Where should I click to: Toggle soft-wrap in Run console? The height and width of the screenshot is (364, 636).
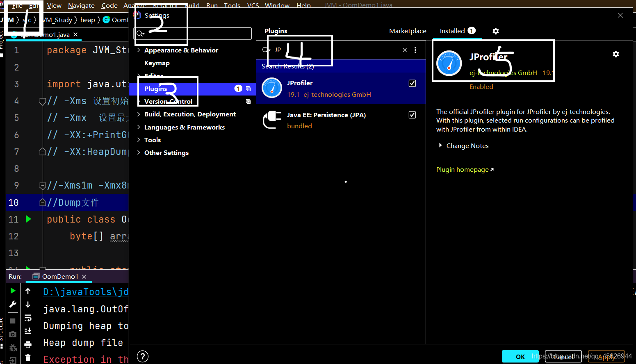(x=28, y=318)
